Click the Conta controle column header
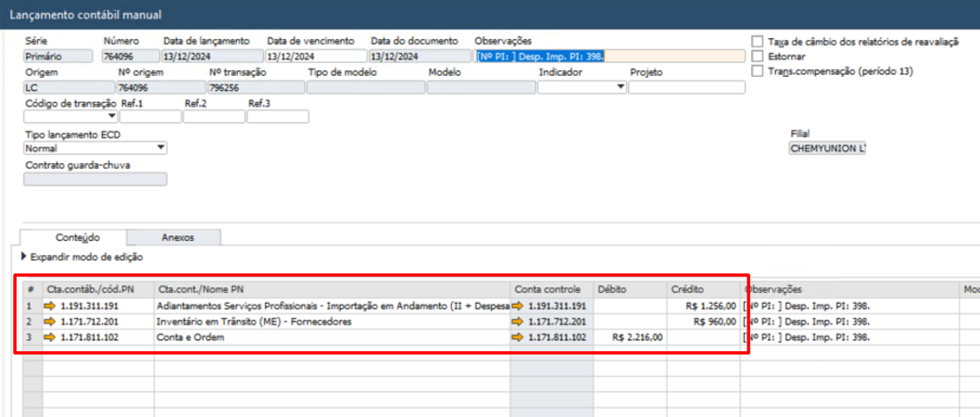This screenshot has width=980, height=417. 552,289
